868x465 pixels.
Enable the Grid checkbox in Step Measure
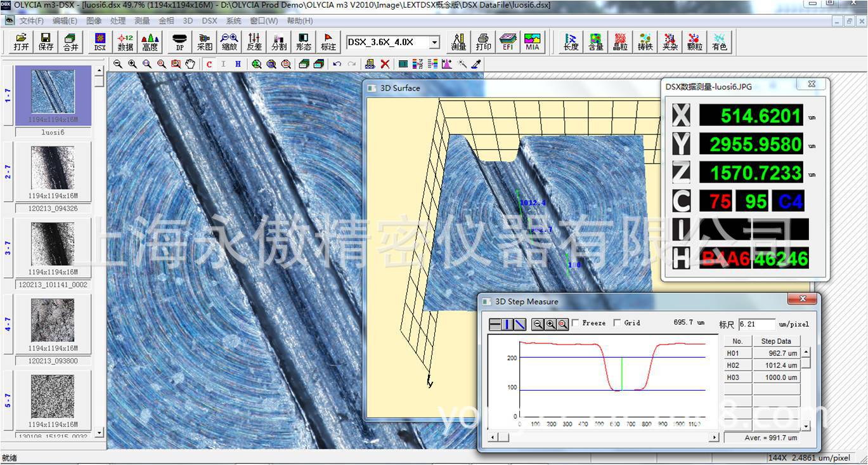point(618,323)
